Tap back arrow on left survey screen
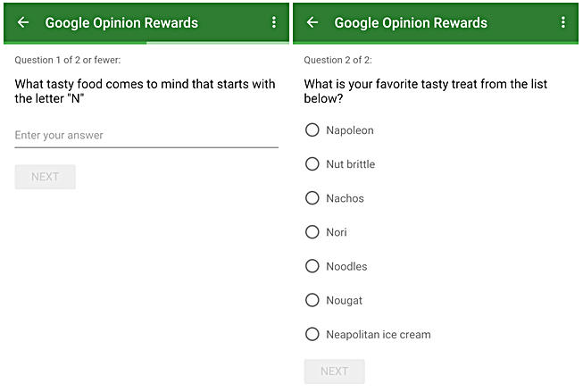The height and width of the screenshot is (392, 583). (23, 23)
